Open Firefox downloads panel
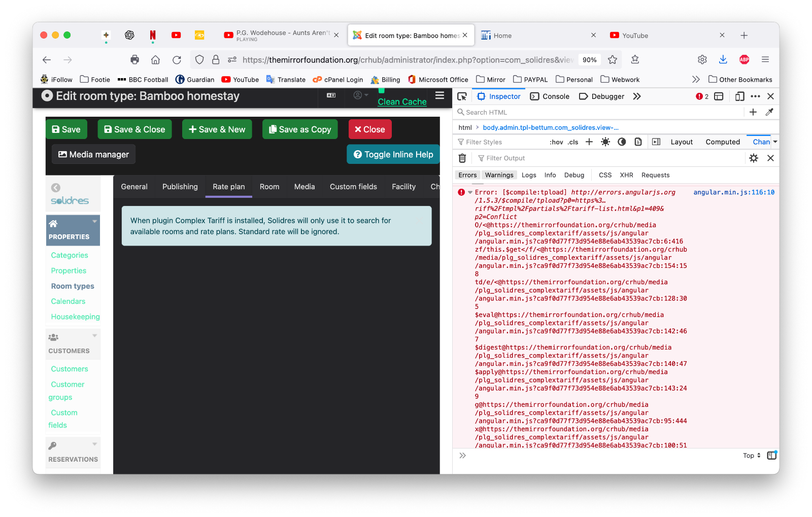 (x=723, y=60)
